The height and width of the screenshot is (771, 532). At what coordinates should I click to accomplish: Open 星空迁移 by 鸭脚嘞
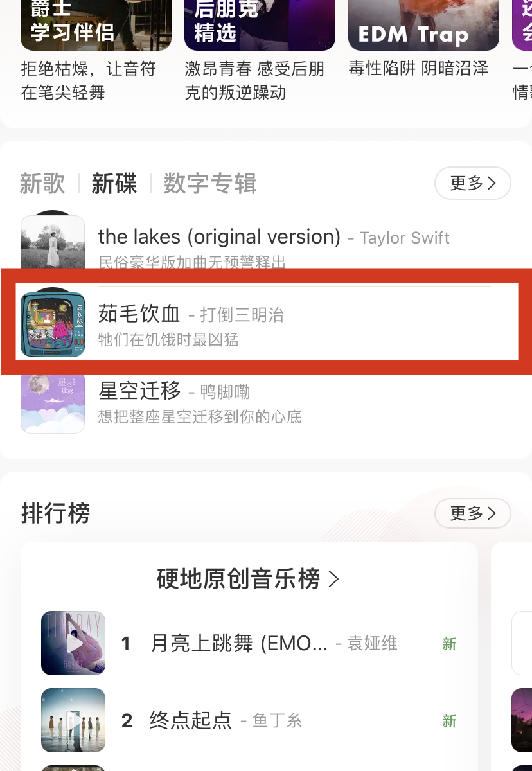click(x=174, y=391)
